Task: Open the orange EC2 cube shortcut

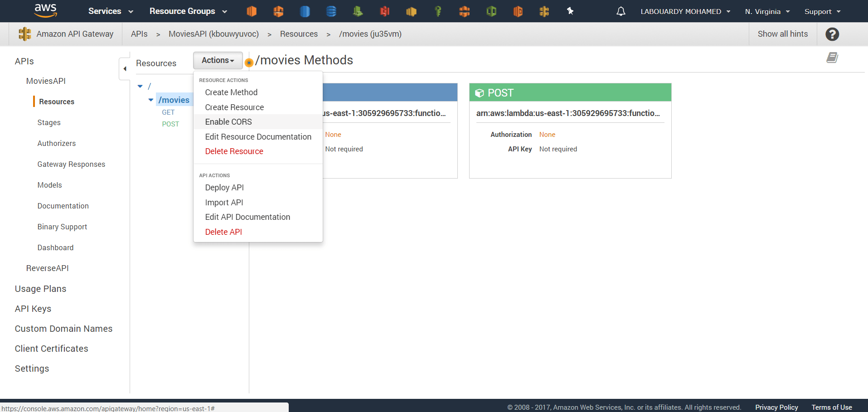Action: (252, 11)
